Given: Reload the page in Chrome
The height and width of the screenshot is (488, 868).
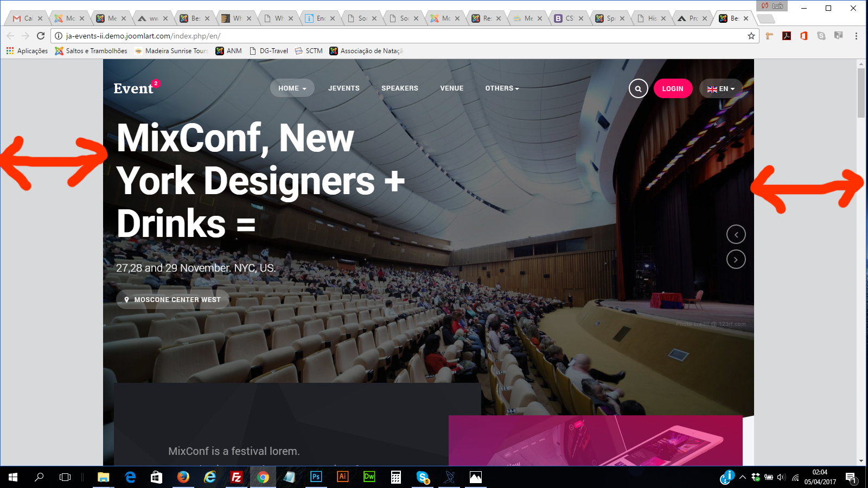Looking at the screenshot, I should (41, 36).
